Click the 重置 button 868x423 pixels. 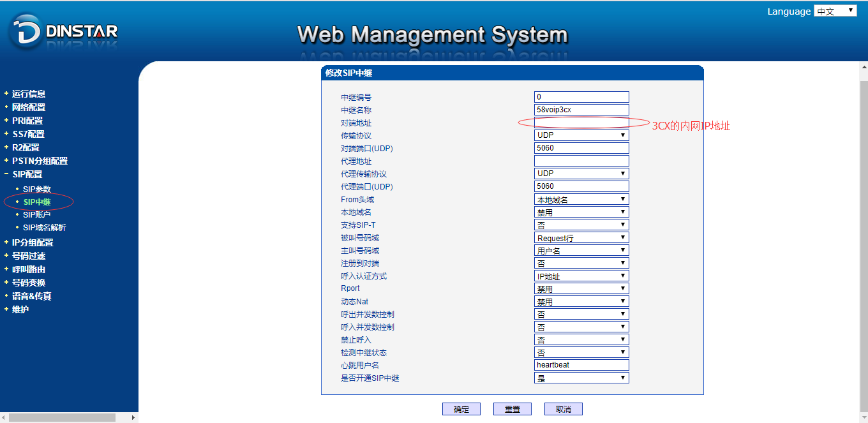(x=513, y=409)
